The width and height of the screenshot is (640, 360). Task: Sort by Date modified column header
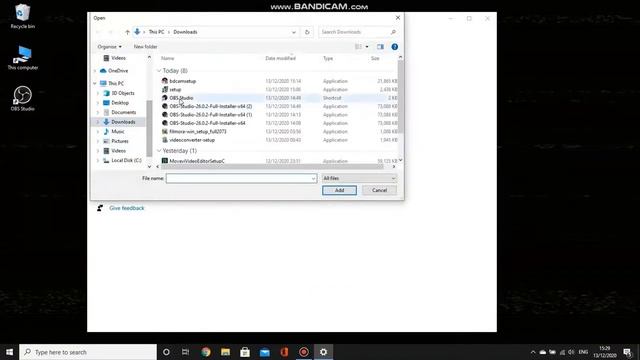[280, 58]
